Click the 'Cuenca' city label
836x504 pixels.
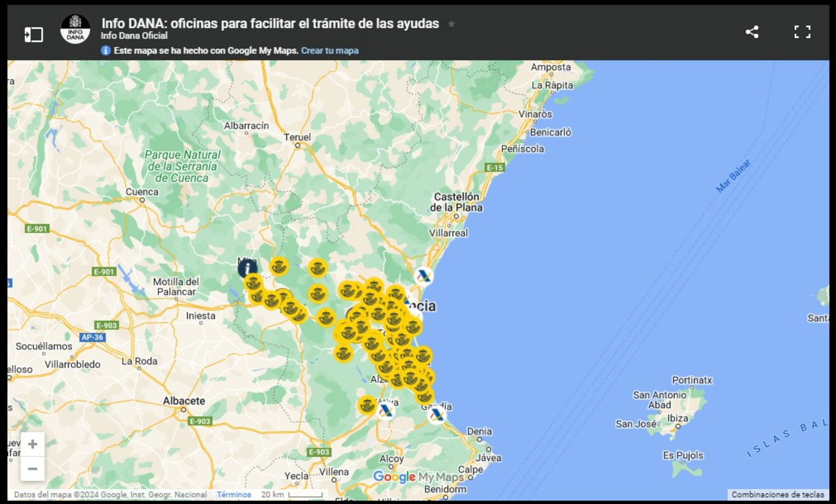(x=142, y=192)
